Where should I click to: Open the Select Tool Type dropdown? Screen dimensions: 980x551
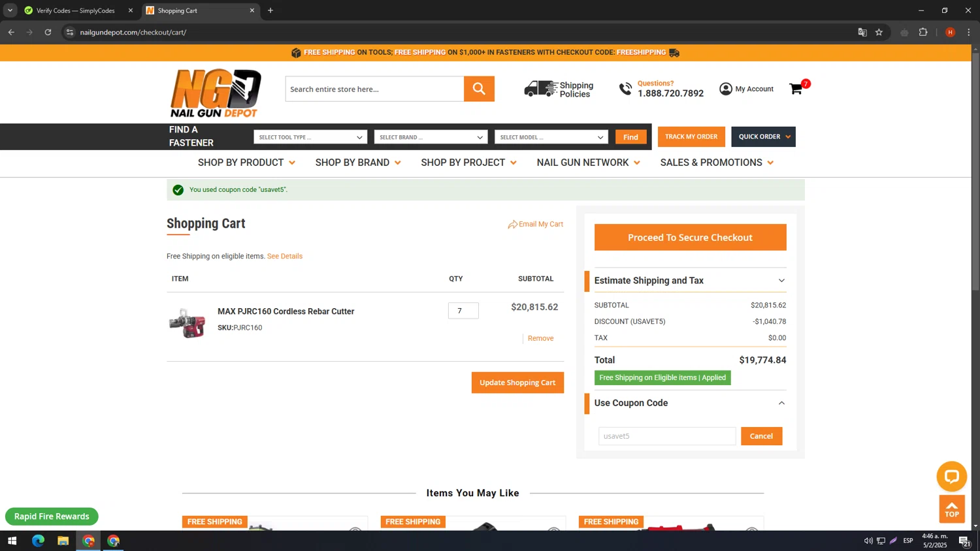(x=310, y=137)
